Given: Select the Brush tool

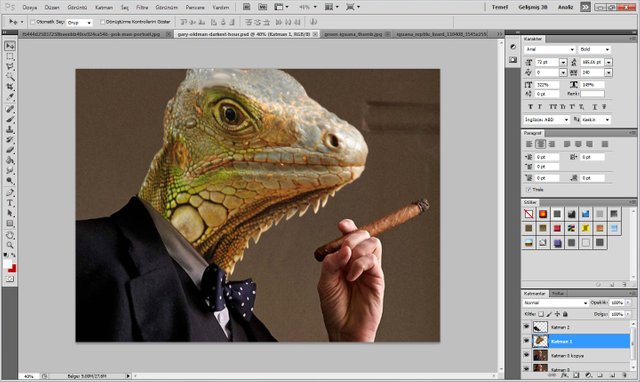Looking at the screenshot, I should (10, 119).
